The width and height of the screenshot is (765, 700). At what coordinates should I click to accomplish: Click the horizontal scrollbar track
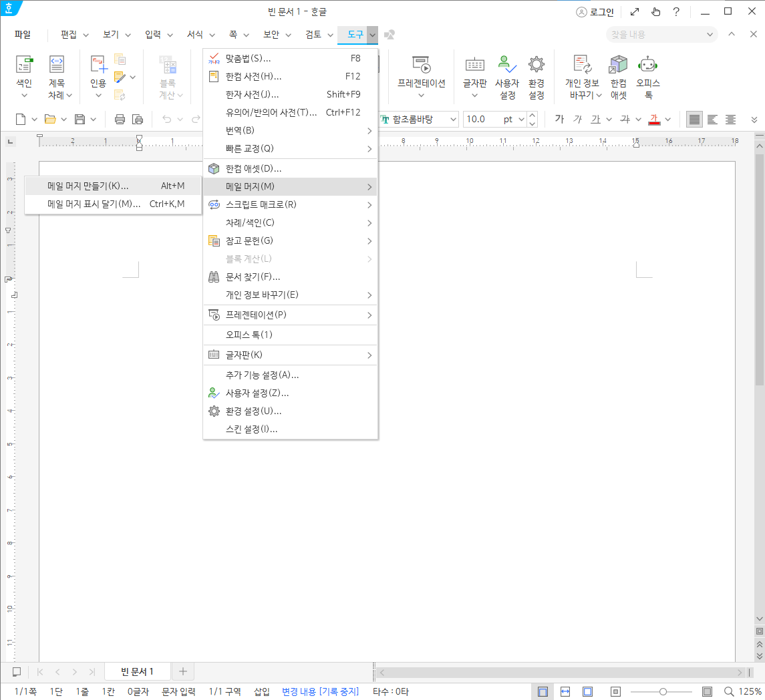click(560, 672)
